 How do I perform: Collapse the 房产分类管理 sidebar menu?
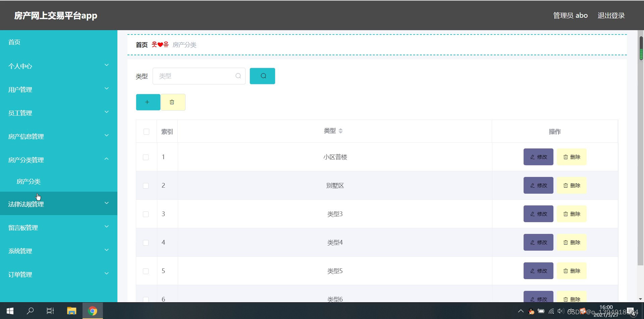click(59, 160)
